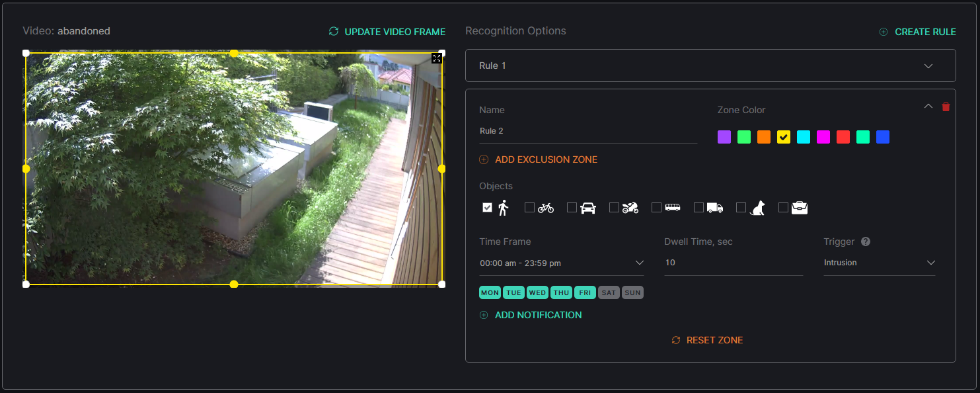Click the left middle yellow zone handle
This screenshot has height=393, width=980.
click(x=26, y=169)
